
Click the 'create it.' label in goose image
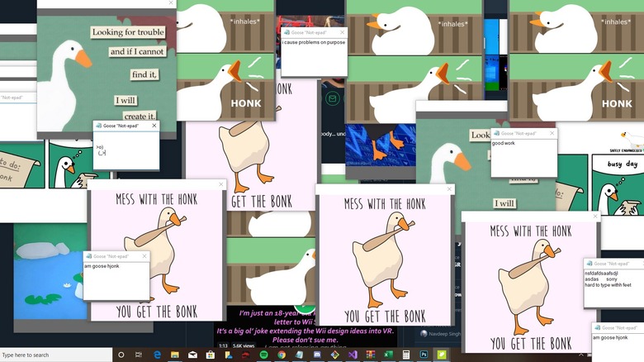[x=140, y=116]
